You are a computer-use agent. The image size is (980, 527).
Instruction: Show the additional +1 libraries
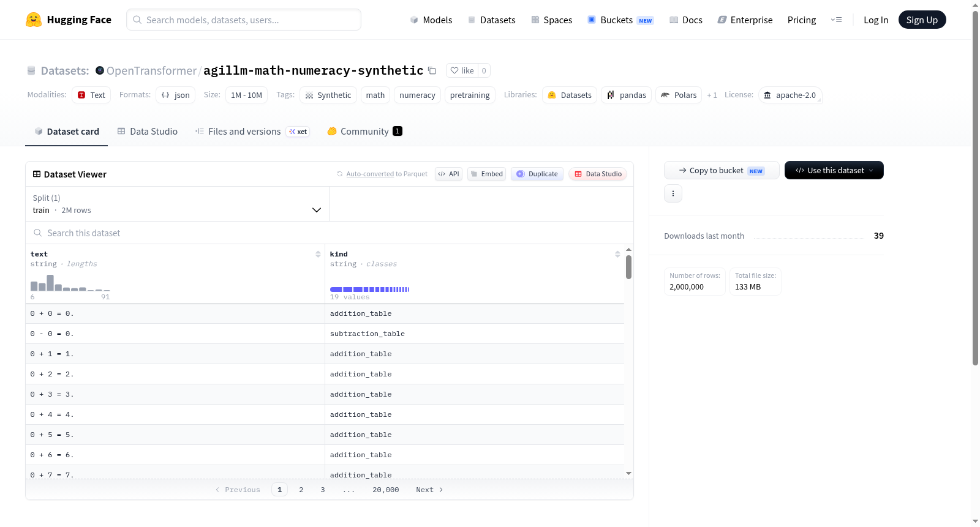click(x=712, y=95)
